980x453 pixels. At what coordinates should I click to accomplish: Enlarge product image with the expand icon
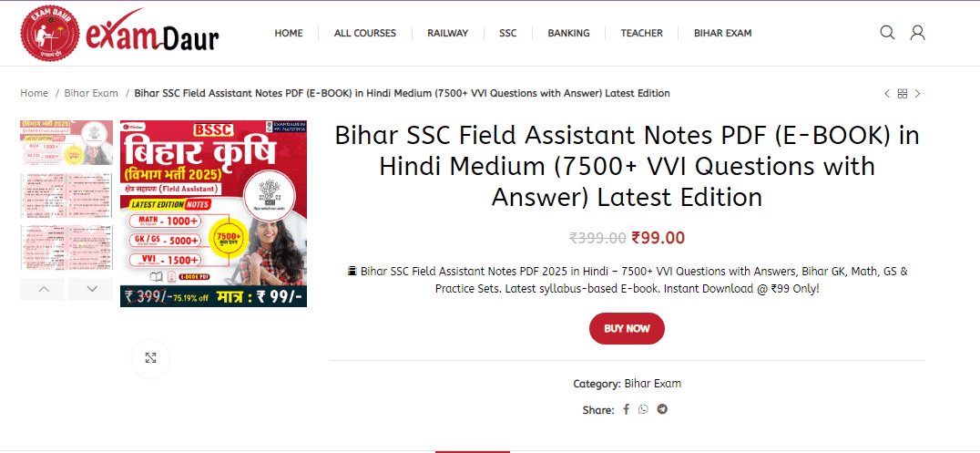point(150,358)
